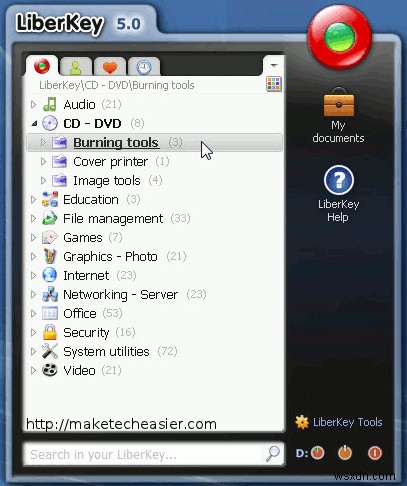407x486 pixels.
Task: Expand the Office category arrow
Action: (x=33, y=314)
